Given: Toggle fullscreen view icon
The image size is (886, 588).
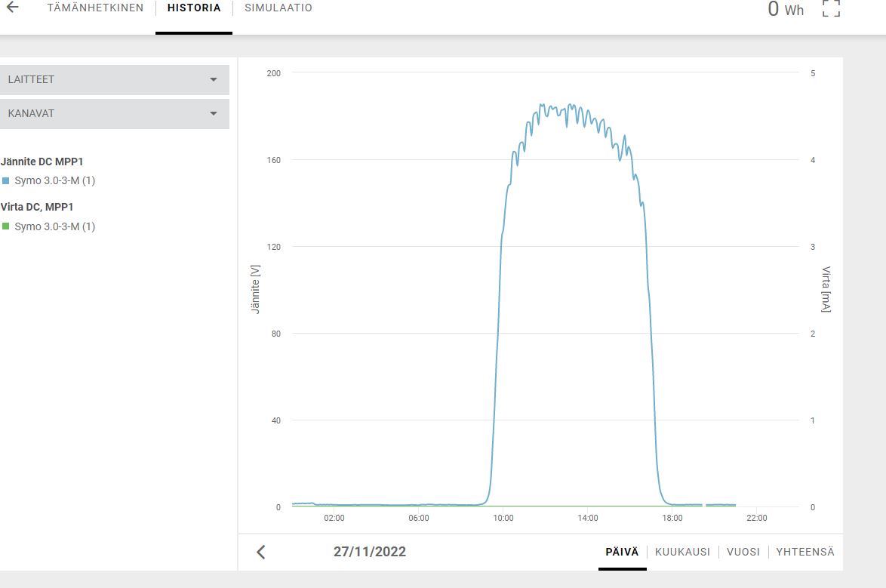Looking at the screenshot, I should [x=830, y=8].
